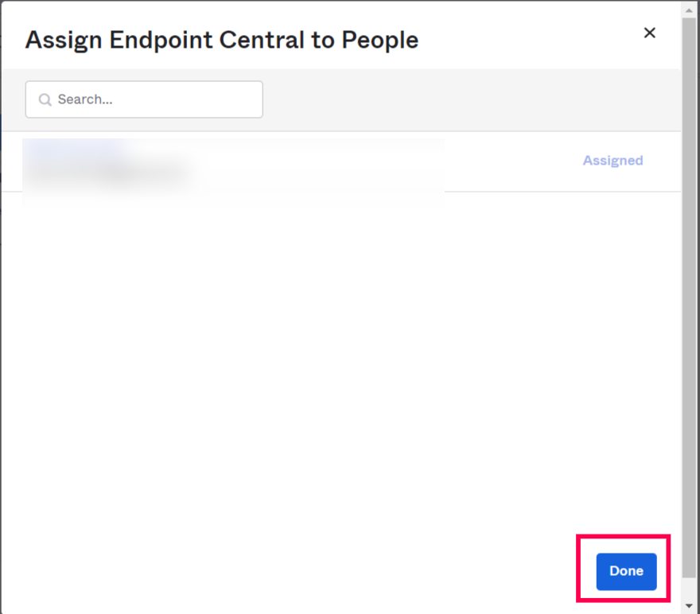Click the word "People" in the title
This screenshot has width=700, height=614.
tap(379, 40)
